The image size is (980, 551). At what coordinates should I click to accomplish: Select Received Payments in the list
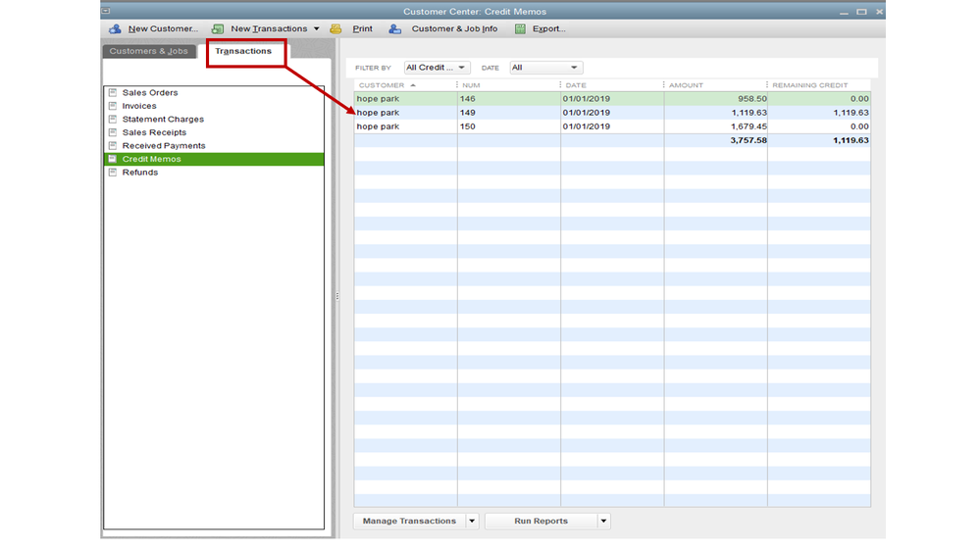(x=214, y=145)
